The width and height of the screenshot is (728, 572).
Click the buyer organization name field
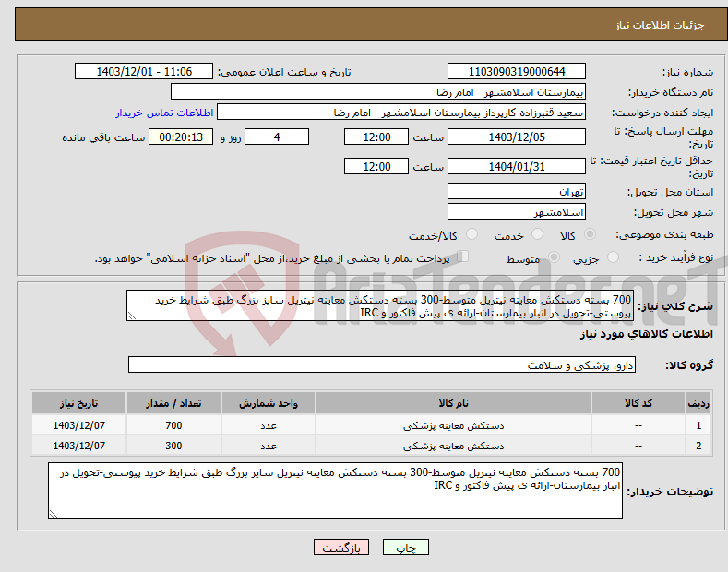(x=378, y=91)
